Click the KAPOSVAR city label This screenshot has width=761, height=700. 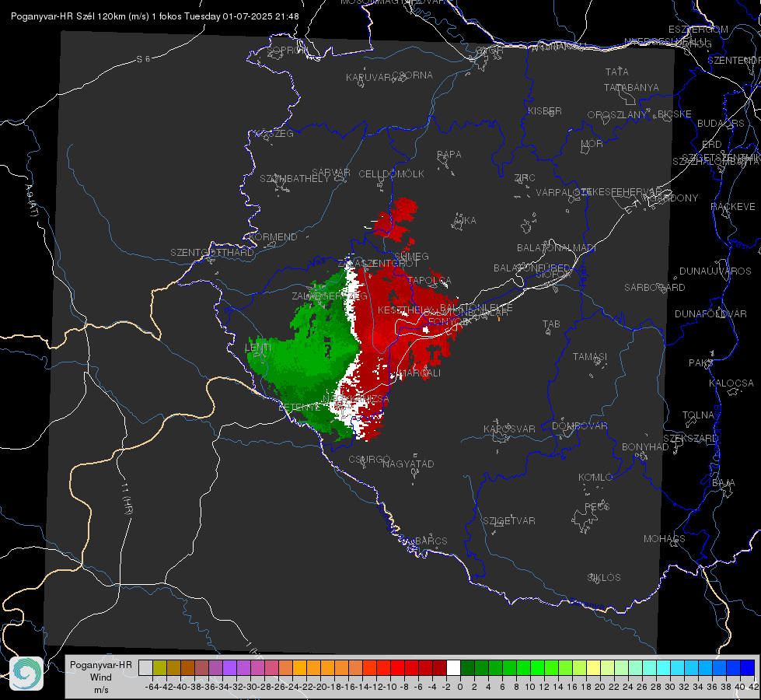click(x=510, y=429)
